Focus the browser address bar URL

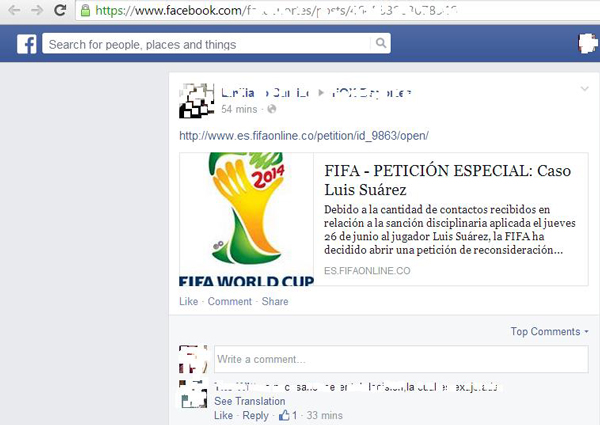click(x=276, y=10)
